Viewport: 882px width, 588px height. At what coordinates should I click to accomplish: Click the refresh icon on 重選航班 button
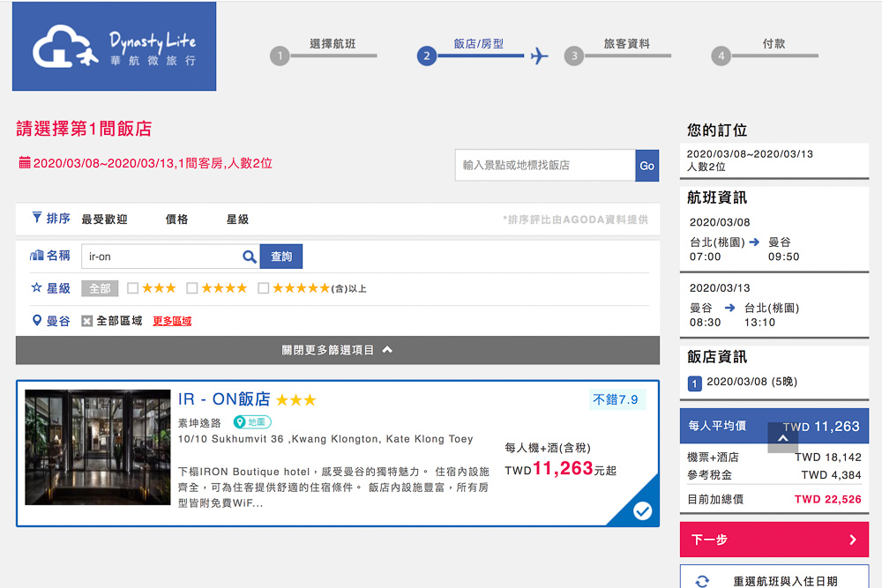[x=702, y=581]
